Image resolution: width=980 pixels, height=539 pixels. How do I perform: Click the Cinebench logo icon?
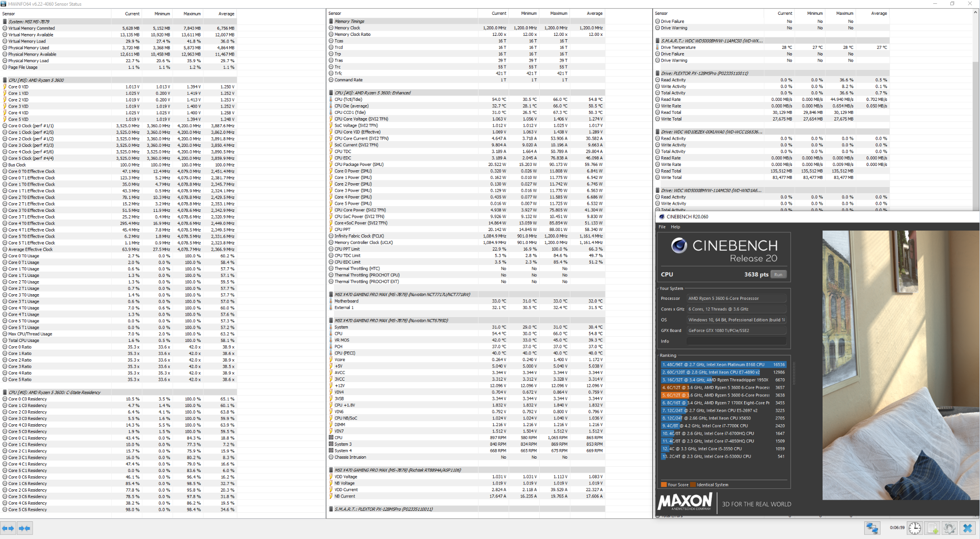click(x=679, y=246)
